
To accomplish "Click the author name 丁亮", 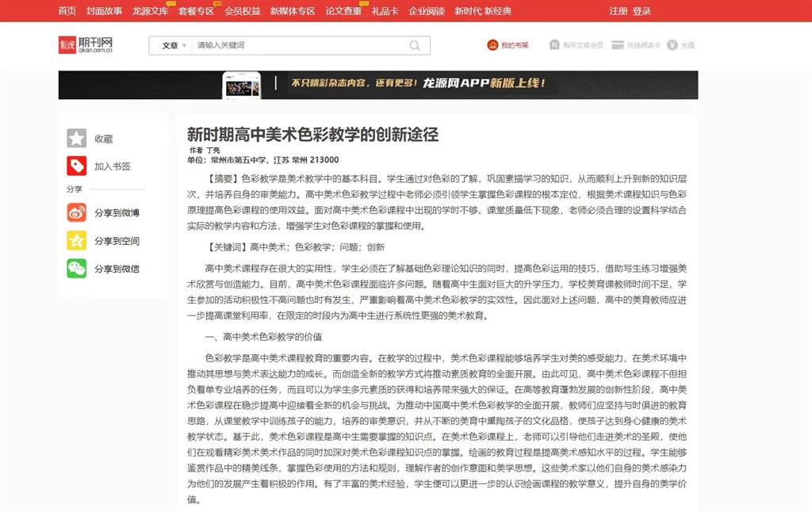I will click(213, 150).
